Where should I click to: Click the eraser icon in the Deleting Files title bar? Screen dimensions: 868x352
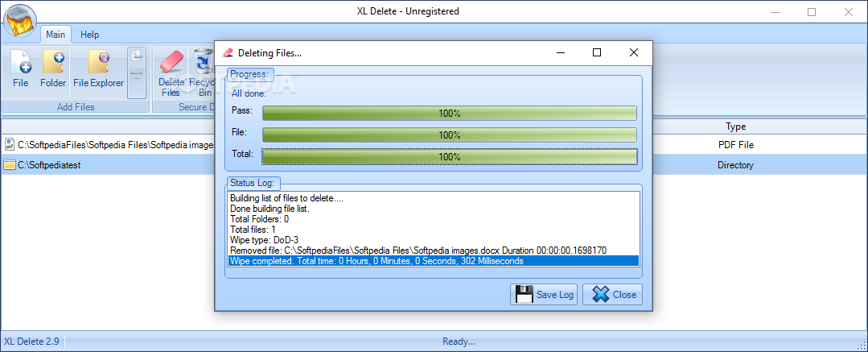[x=228, y=52]
